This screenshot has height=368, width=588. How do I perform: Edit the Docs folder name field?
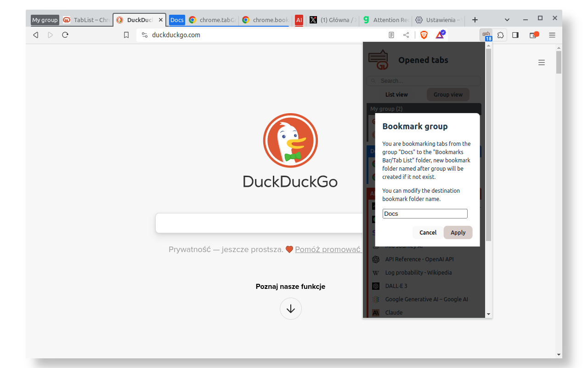coord(425,213)
